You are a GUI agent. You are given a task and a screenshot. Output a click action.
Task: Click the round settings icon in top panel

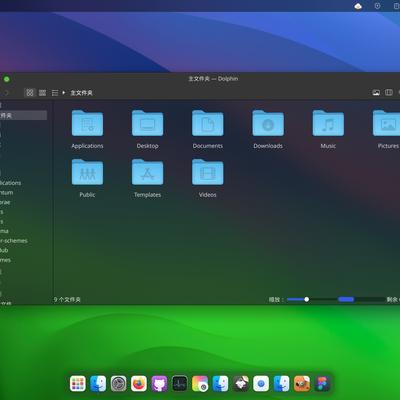377,6
